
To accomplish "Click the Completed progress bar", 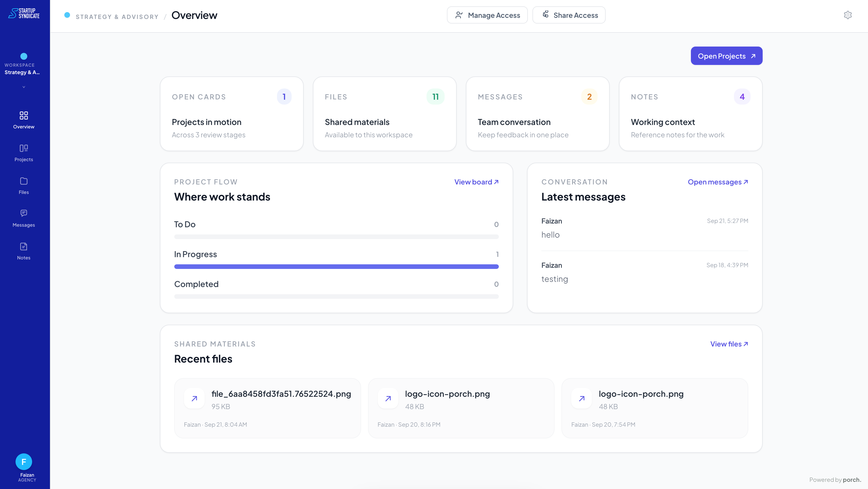I will click(x=336, y=297).
